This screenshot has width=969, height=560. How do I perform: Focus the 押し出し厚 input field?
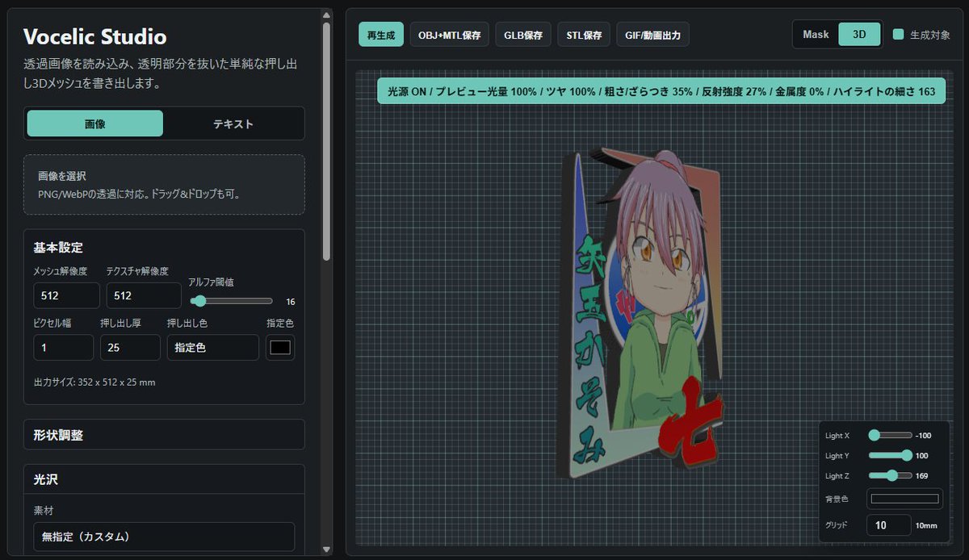tap(130, 347)
